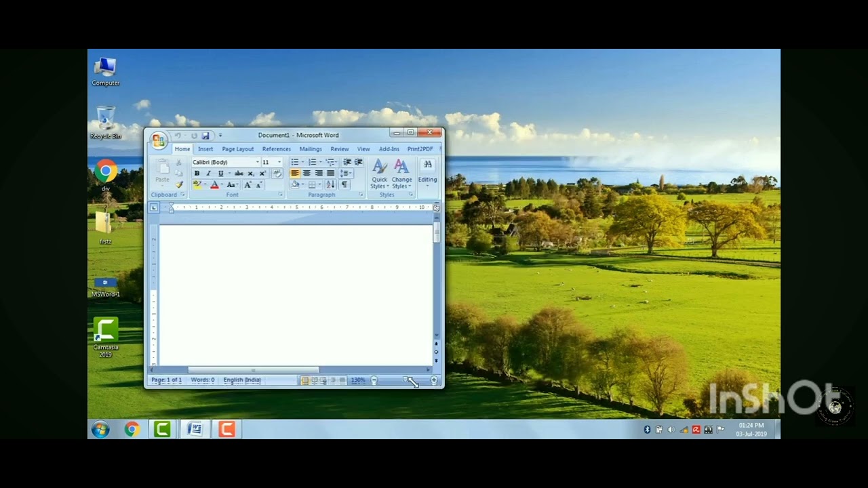
Task: Zoom in using the plus button
Action: point(434,380)
